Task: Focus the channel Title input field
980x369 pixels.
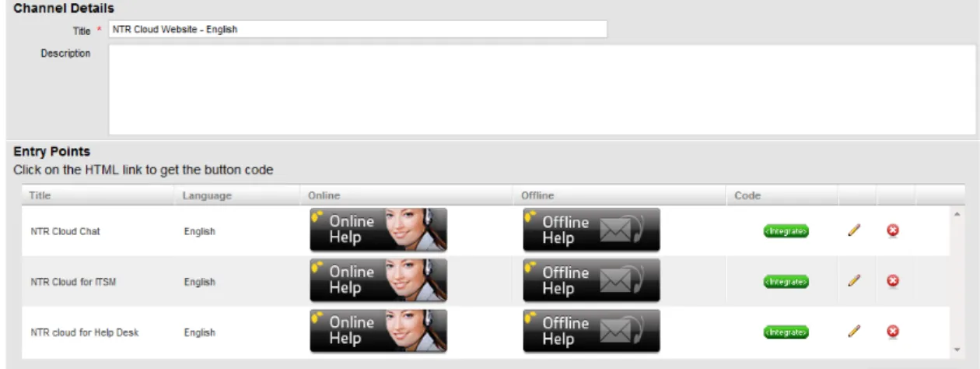Action: pos(357,30)
